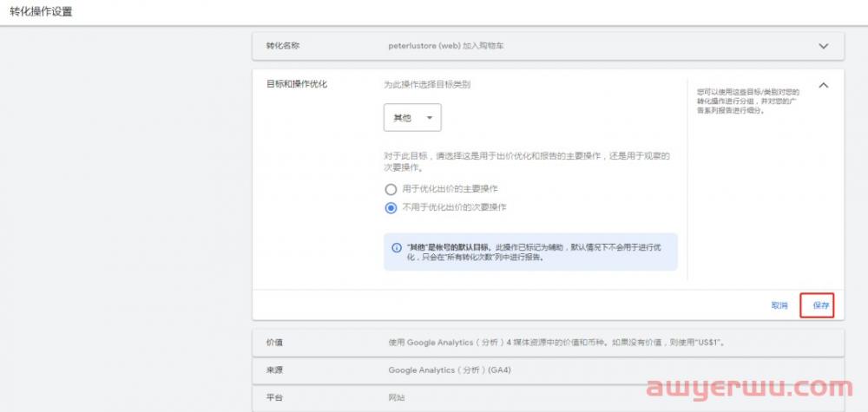
Task: Expand the 来源 section row
Action: 548,370
